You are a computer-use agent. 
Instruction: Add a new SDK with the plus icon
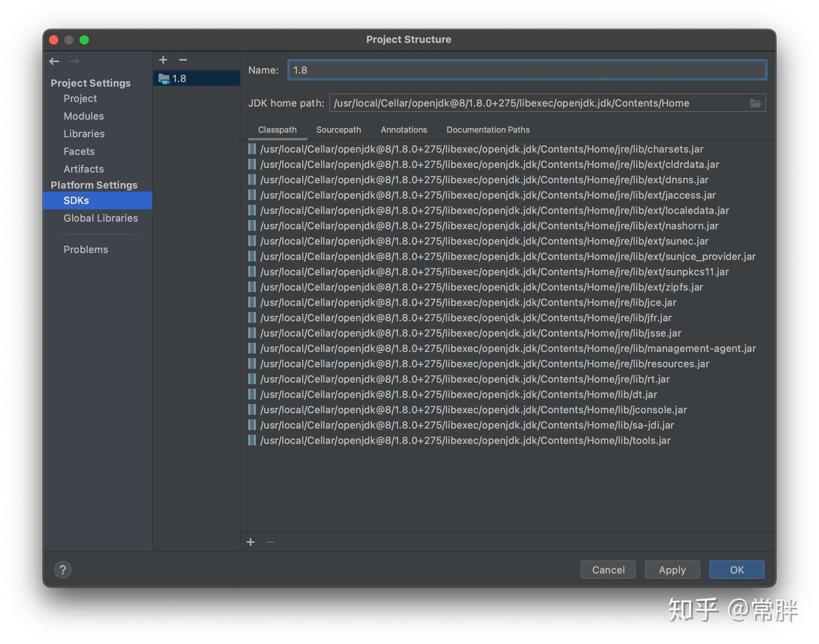[x=163, y=59]
